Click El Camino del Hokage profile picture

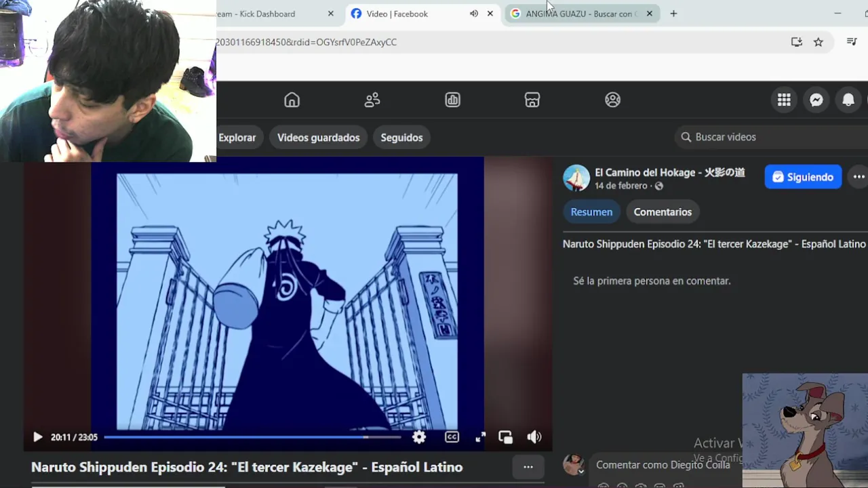pos(576,178)
